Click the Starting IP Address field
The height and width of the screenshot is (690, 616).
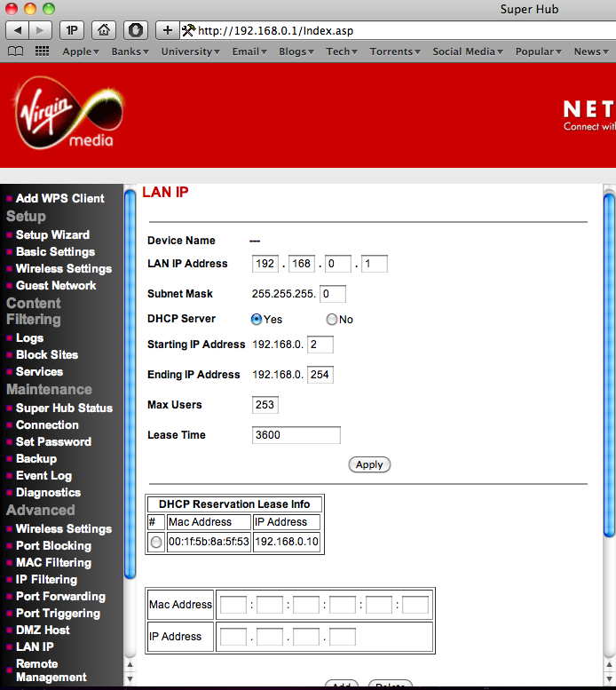320,345
